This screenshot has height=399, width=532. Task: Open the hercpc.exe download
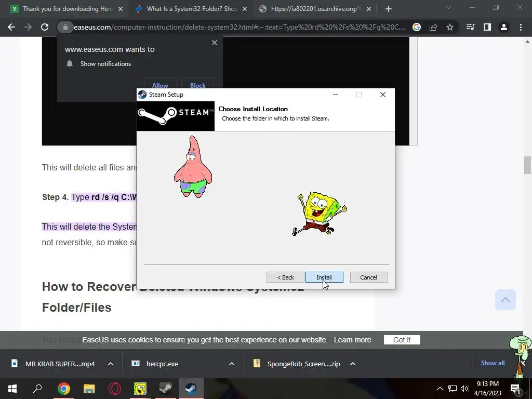point(163,364)
